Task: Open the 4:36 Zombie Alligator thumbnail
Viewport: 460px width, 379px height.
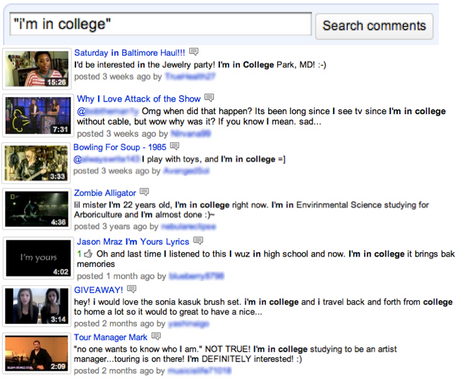Action: tap(37, 209)
